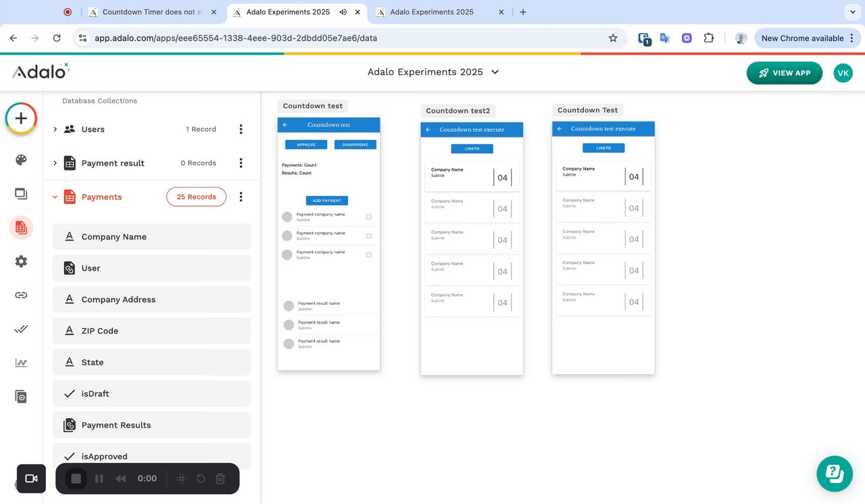Open ZIP Code property
Image resolution: width=865 pixels, height=504 pixels.
pos(151,331)
